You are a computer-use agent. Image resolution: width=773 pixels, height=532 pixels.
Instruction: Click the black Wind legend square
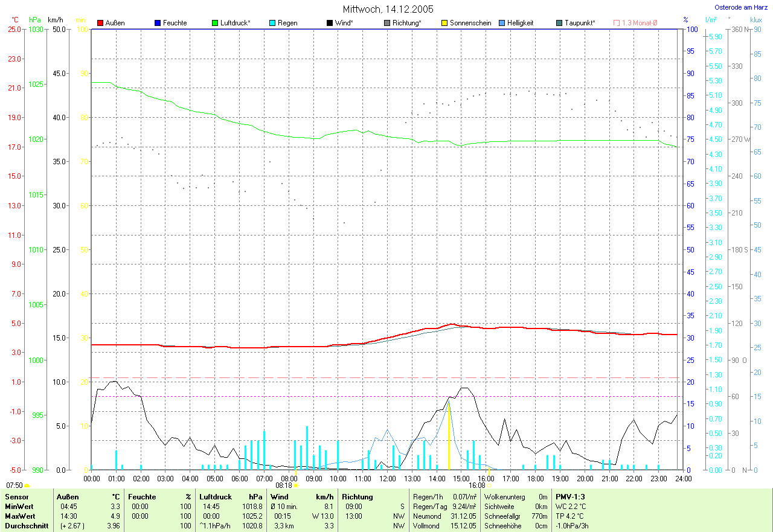[x=330, y=23]
